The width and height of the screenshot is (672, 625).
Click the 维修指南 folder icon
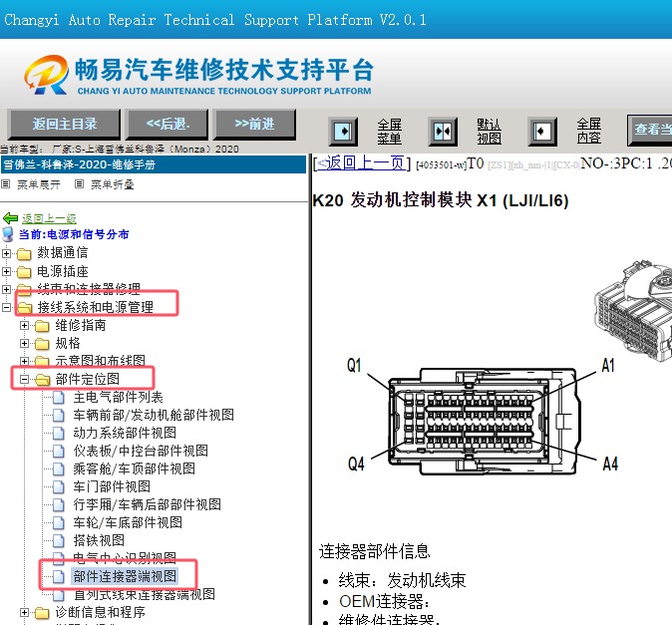pos(42,326)
